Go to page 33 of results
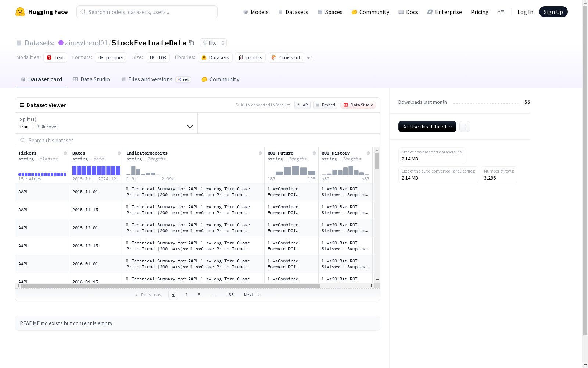 pyautogui.click(x=231, y=295)
